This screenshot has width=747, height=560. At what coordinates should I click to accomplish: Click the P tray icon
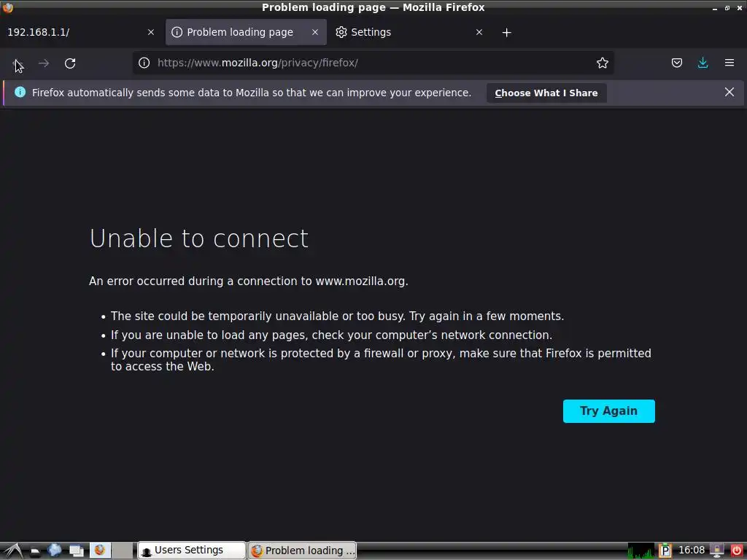665,551
